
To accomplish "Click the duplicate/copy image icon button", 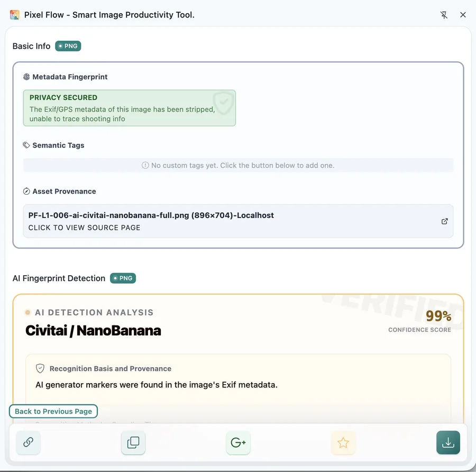I will 133,442.
